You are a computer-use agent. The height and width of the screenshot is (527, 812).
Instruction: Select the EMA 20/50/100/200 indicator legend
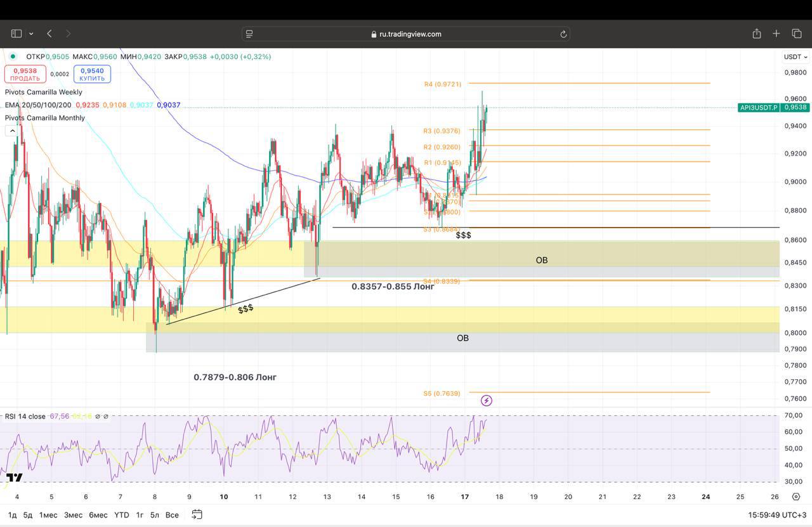pos(38,105)
